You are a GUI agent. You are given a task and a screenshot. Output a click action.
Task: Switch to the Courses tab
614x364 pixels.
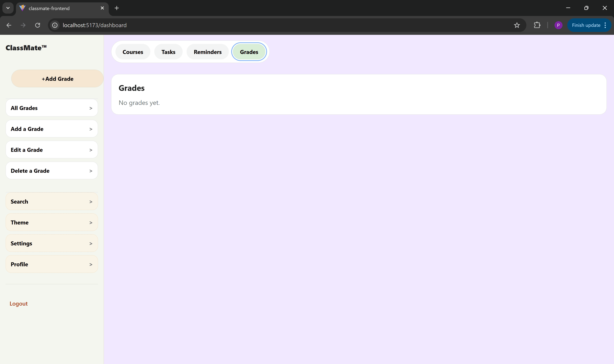pos(133,52)
